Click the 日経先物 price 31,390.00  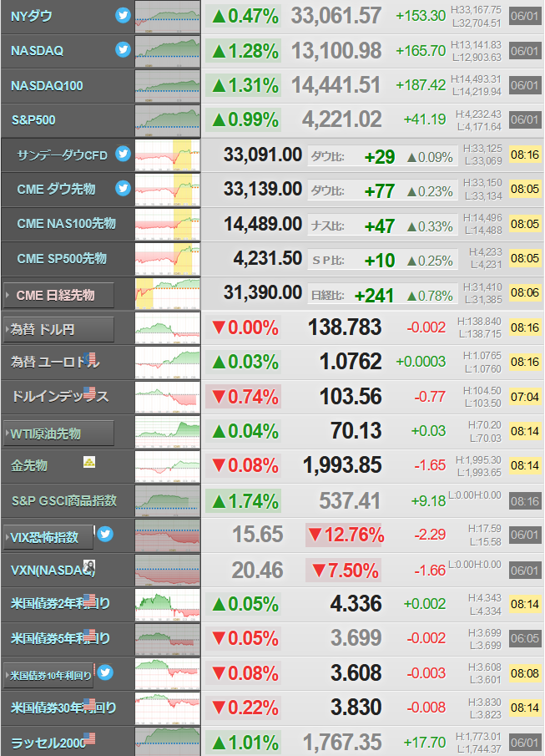click(x=263, y=293)
